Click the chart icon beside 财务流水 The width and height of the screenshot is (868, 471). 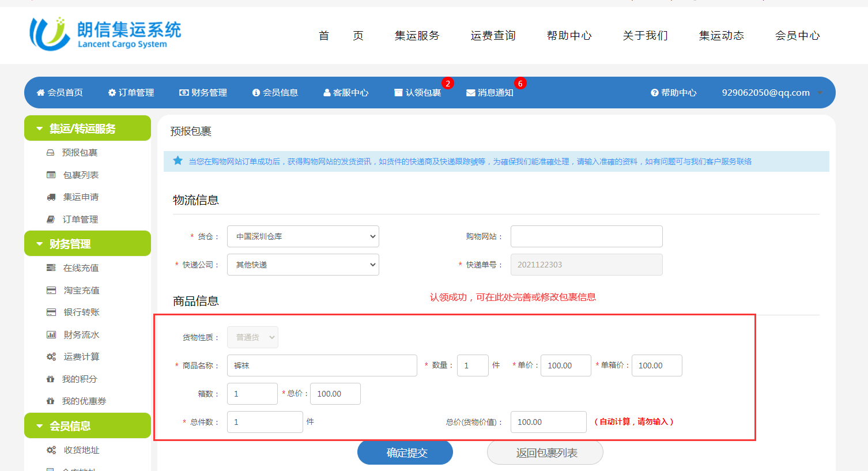pyautogui.click(x=51, y=335)
